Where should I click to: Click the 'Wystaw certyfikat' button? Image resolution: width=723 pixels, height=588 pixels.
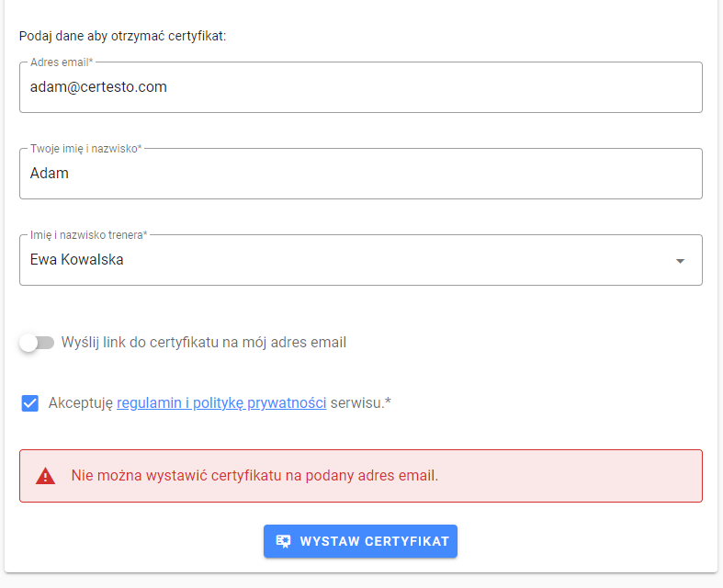[x=360, y=541]
